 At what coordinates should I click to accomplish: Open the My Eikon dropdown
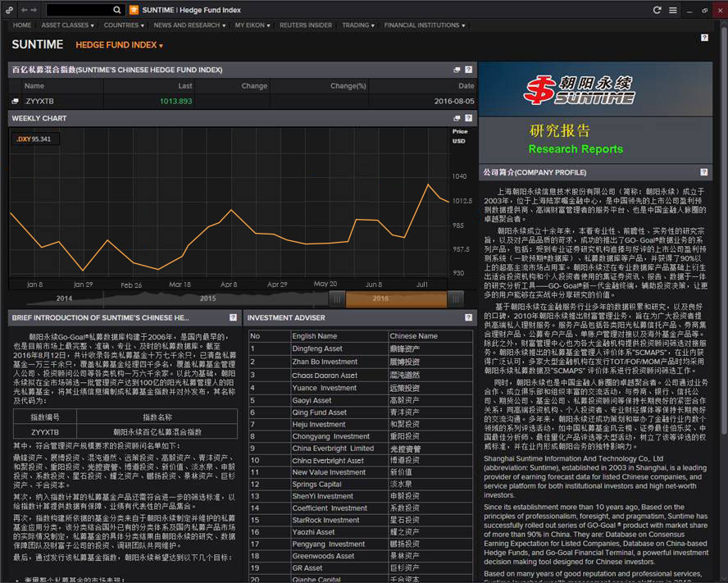click(253, 25)
